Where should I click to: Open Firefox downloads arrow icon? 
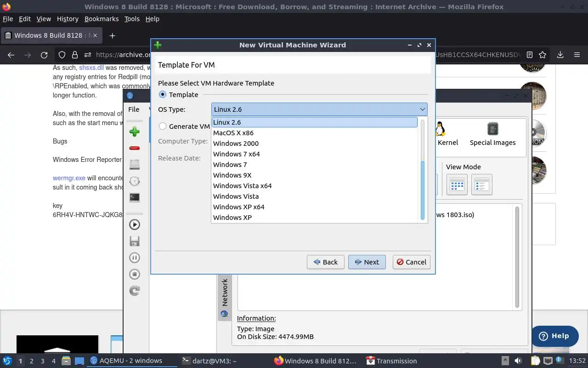click(560, 55)
